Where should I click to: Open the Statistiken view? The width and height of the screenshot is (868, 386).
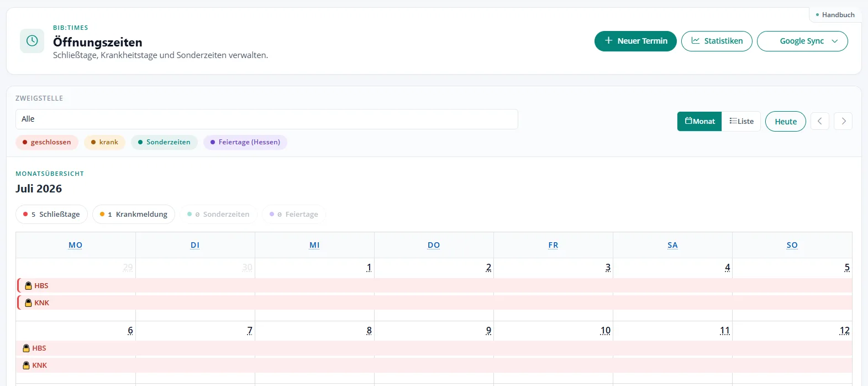click(x=717, y=41)
